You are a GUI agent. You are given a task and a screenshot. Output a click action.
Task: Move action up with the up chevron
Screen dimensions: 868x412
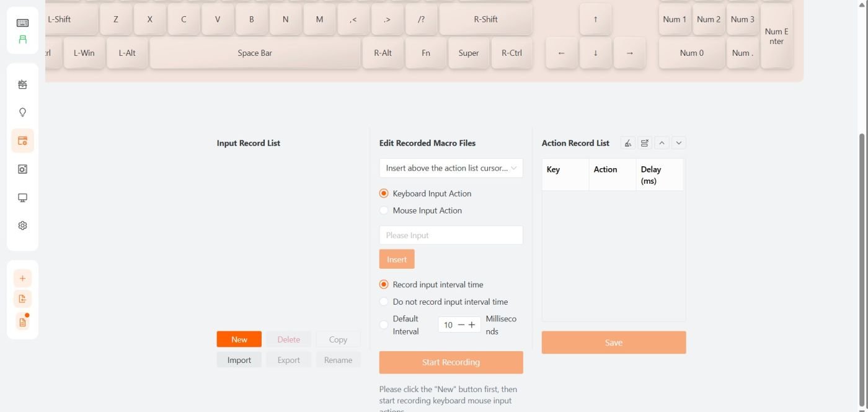click(662, 143)
